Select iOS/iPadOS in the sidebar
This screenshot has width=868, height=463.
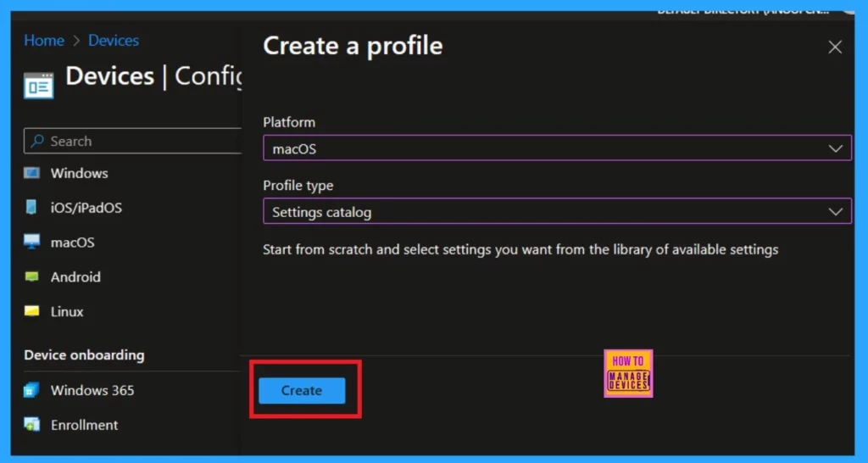coord(86,208)
